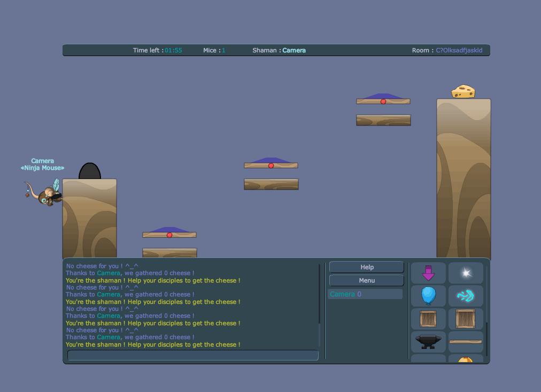Click the red anchor on the upper-right platform
The image size is (541, 392).
point(383,101)
